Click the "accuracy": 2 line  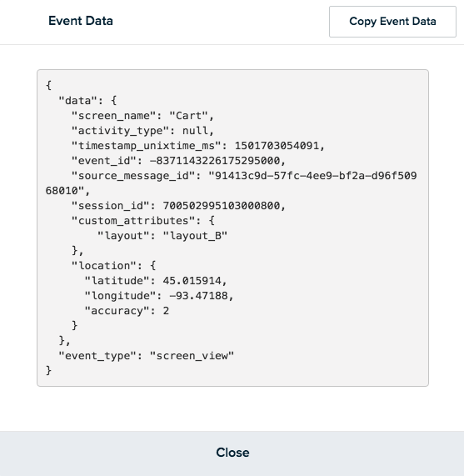(x=127, y=311)
